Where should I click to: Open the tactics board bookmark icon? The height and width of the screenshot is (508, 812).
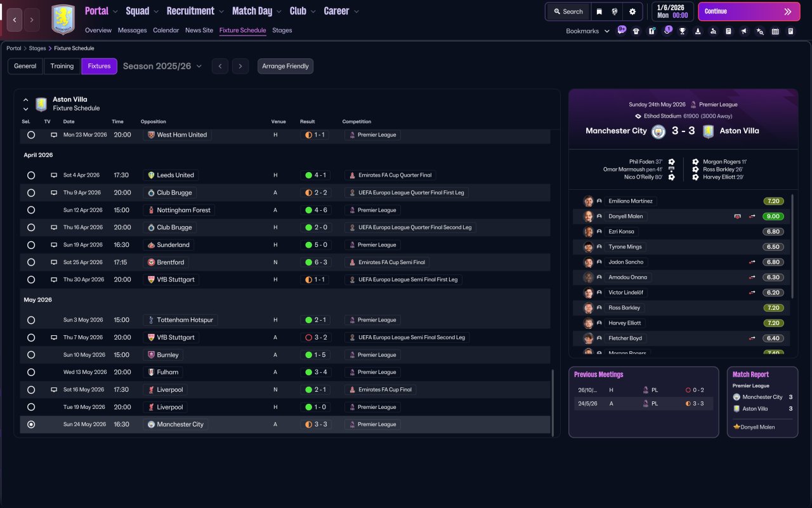pos(652,31)
